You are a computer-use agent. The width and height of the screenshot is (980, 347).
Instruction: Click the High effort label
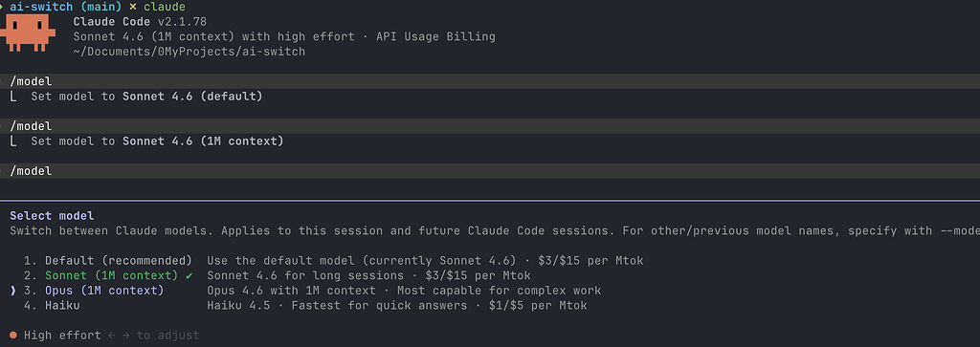point(62,336)
